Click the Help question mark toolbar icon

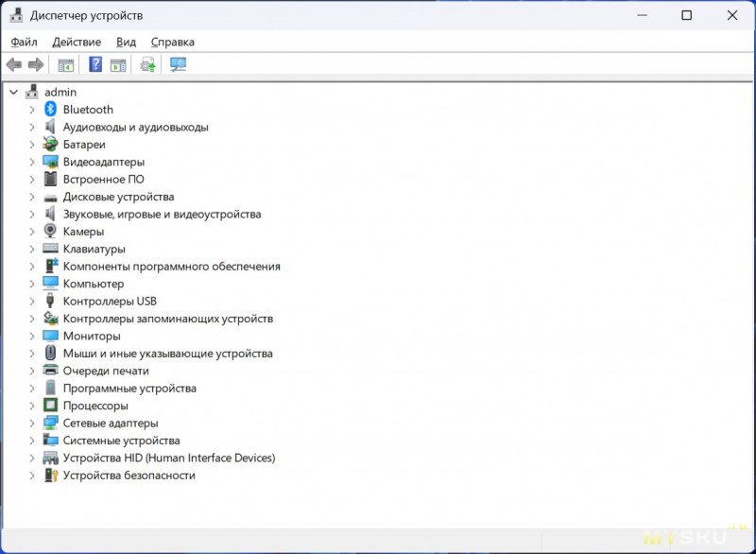pyautogui.click(x=95, y=64)
